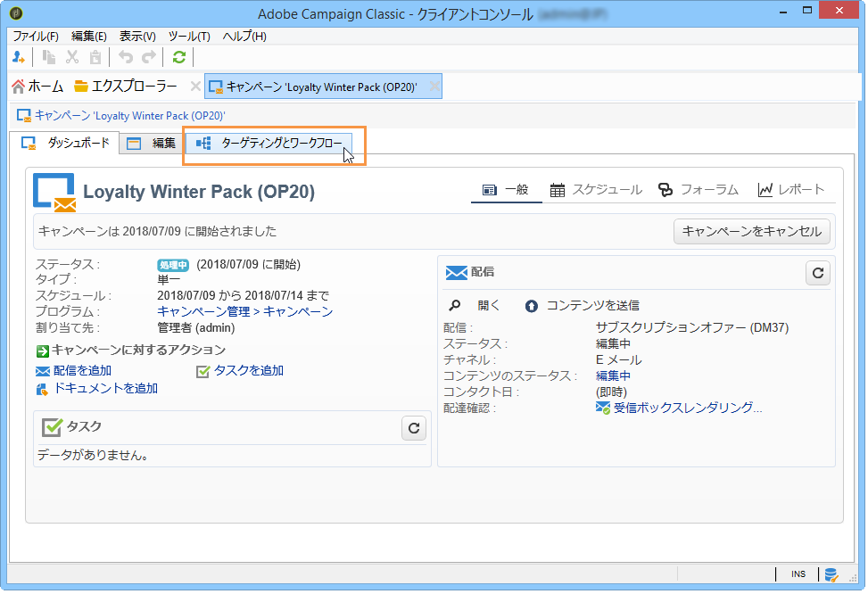Open the ツール(T) menu
The height and width of the screenshot is (594, 868).
tap(189, 36)
